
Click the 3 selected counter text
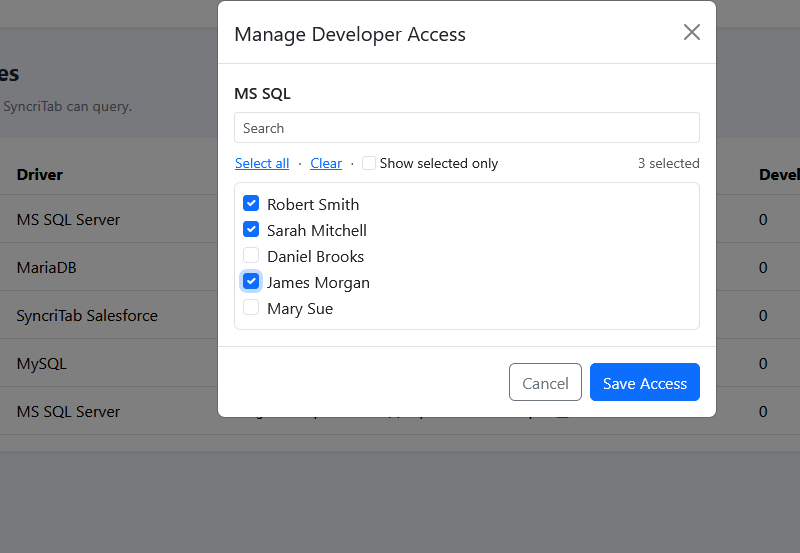pos(668,163)
